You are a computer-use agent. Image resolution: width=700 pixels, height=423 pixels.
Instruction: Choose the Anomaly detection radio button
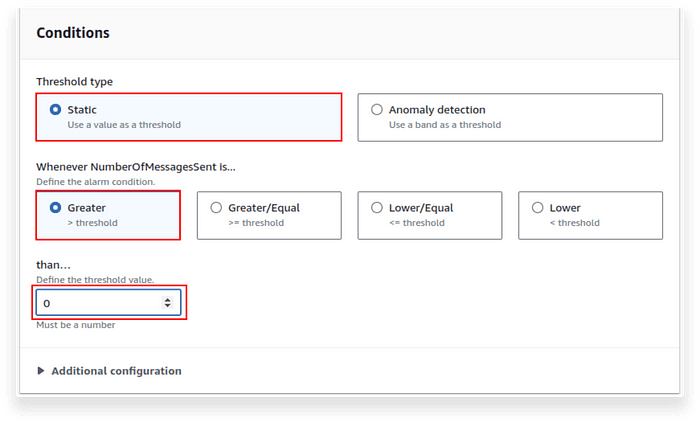coord(377,109)
